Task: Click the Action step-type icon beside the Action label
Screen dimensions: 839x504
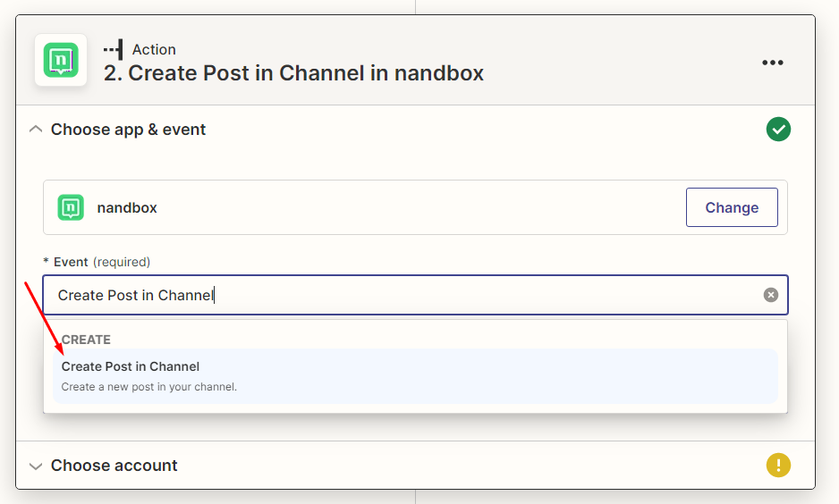Action: (x=113, y=50)
